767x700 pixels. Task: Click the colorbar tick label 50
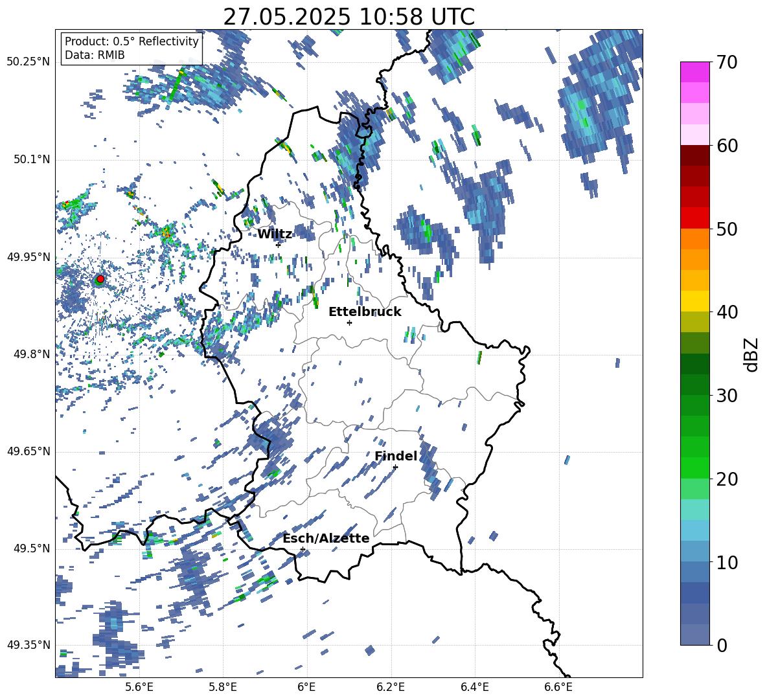point(727,229)
